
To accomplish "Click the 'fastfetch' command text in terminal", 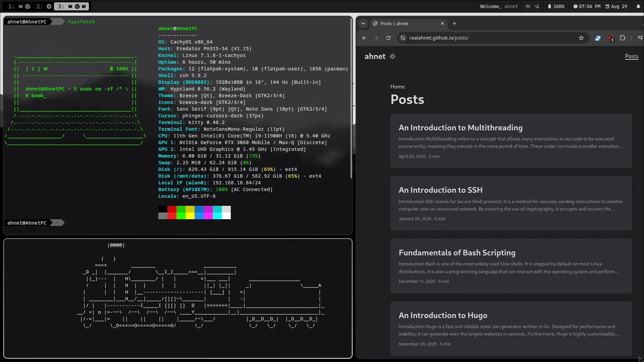I will click(81, 22).
